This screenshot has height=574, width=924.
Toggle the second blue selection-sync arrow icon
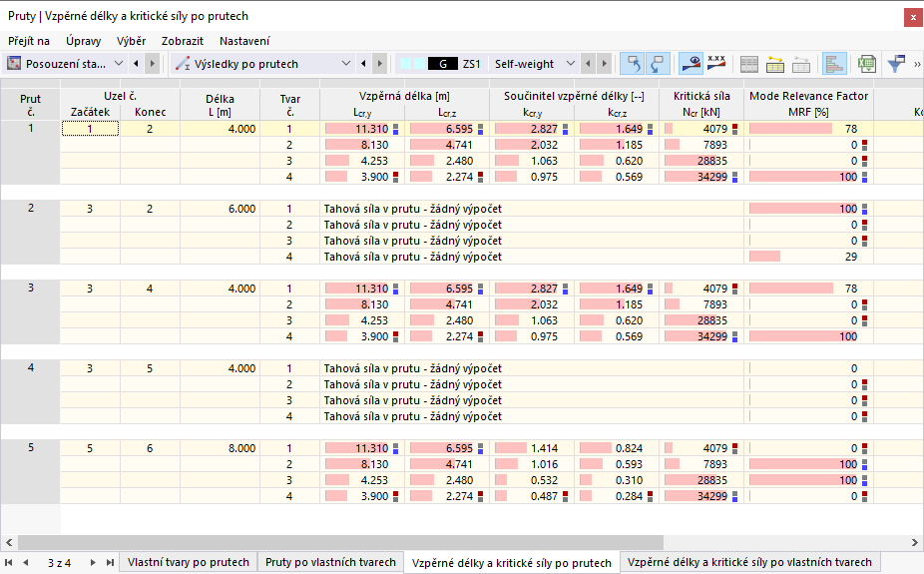658,64
